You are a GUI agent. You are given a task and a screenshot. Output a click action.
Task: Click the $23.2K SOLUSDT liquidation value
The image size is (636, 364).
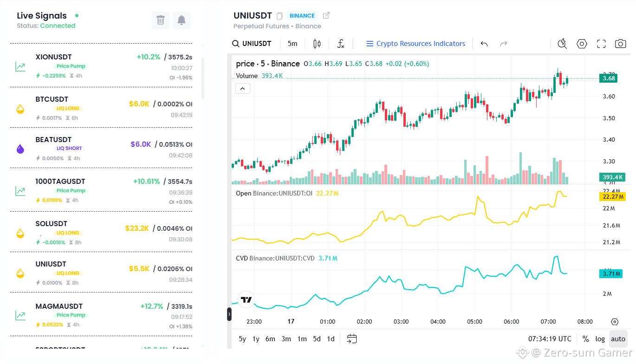[x=137, y=228]
